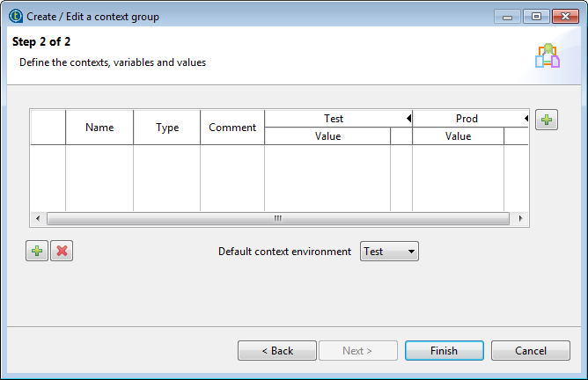Click the Comment column header
This screenshot has height=380, width=588.
click(232, 128)
